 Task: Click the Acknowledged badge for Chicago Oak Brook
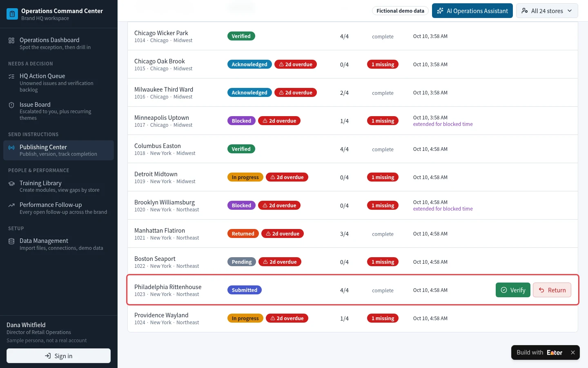249,64
